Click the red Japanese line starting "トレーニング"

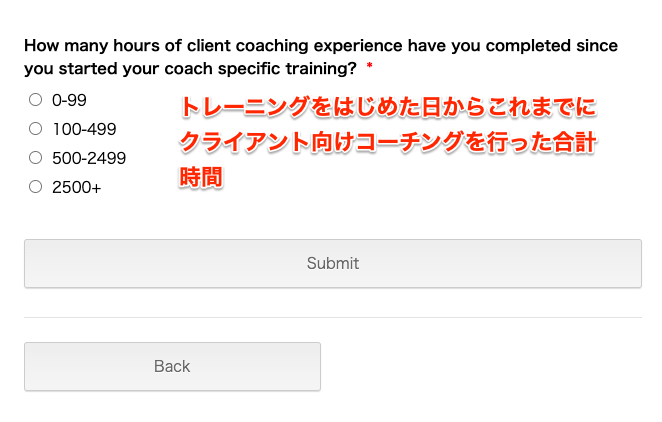tap(388, 108)
